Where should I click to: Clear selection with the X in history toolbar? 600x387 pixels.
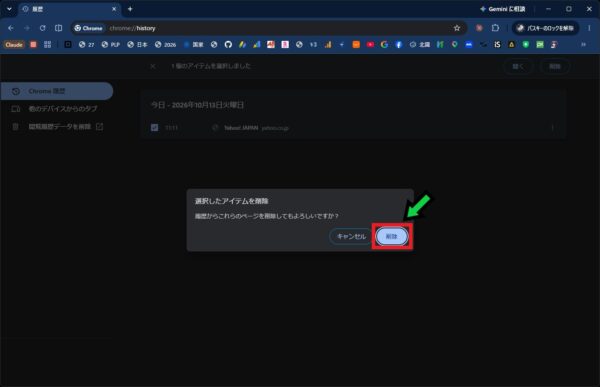tap(153, 66)
